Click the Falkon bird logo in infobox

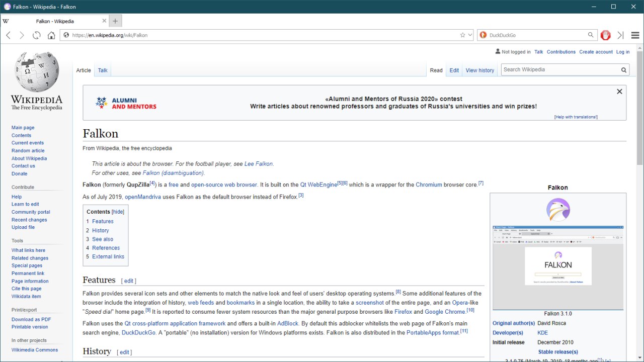[558, 210]
